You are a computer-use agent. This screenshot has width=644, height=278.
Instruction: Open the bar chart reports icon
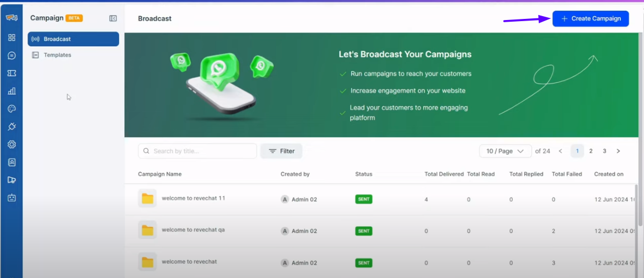(12, 91)
